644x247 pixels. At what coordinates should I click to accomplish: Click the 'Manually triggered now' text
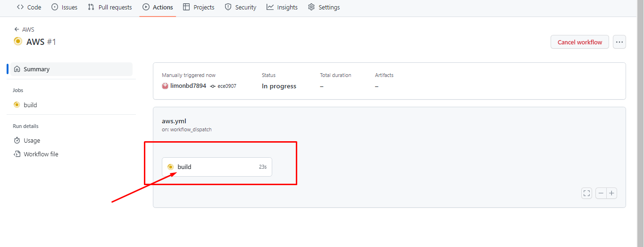189,75
